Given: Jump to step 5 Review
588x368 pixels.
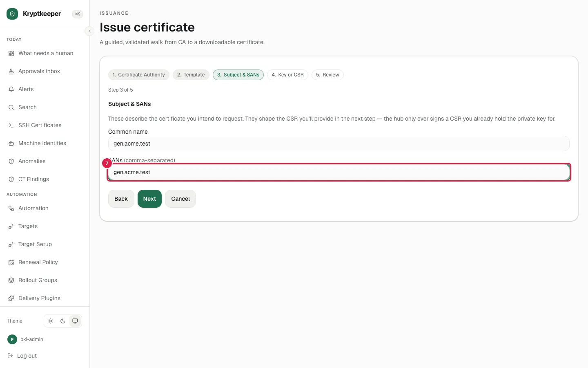Looking at the screenshot, I should pyautogui.click(x=327, y=75).
